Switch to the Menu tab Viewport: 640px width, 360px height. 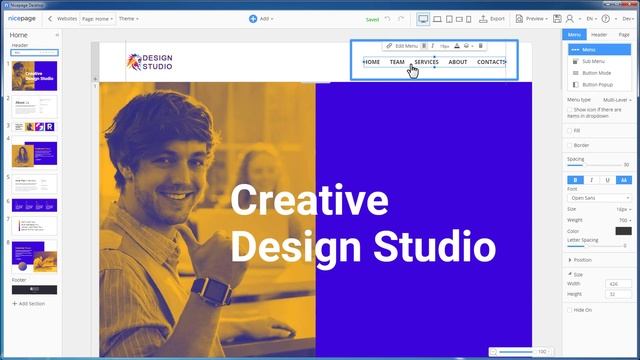tap(574, 35)
